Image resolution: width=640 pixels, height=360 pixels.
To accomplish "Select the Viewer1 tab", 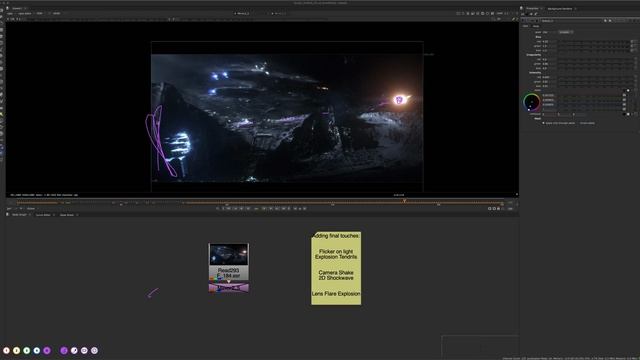I will tap(17, 8).
